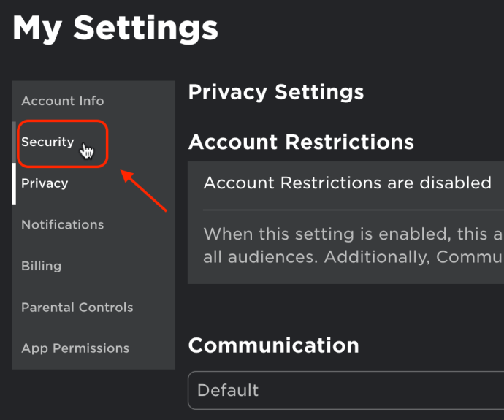Click the gray hover indicator bar beside Security
The width and height of the screenshot is (504, 420).
pos(14,142)
